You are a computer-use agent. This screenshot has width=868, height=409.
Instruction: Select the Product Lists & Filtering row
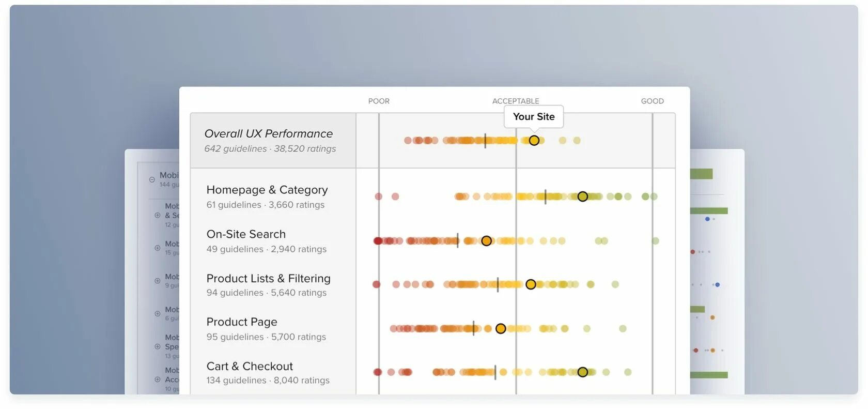(x=268, y=279)
